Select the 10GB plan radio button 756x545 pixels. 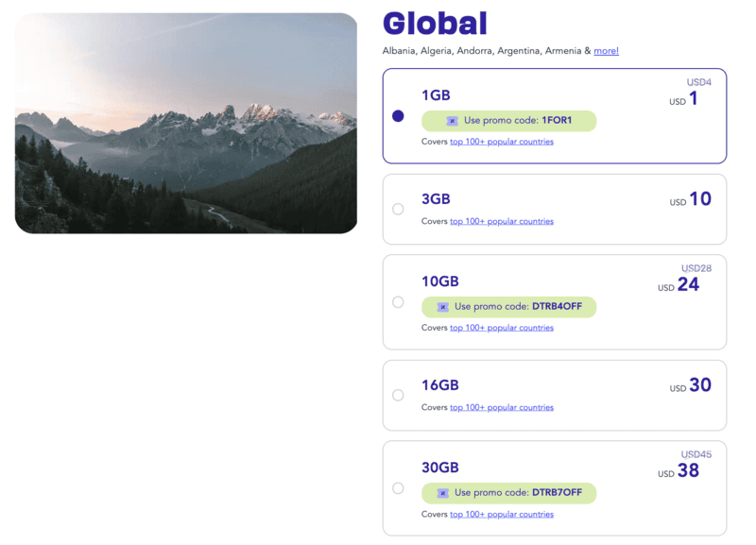pyautogui.click(x=398, y=302)
